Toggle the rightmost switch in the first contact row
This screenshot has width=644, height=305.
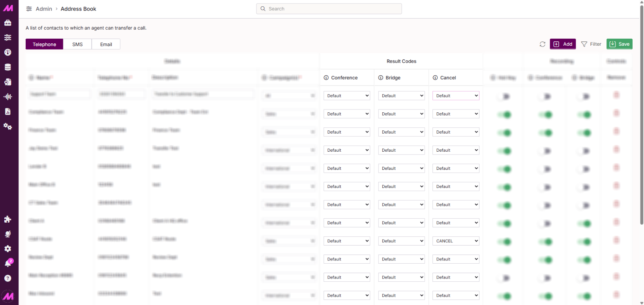point(585,96)
